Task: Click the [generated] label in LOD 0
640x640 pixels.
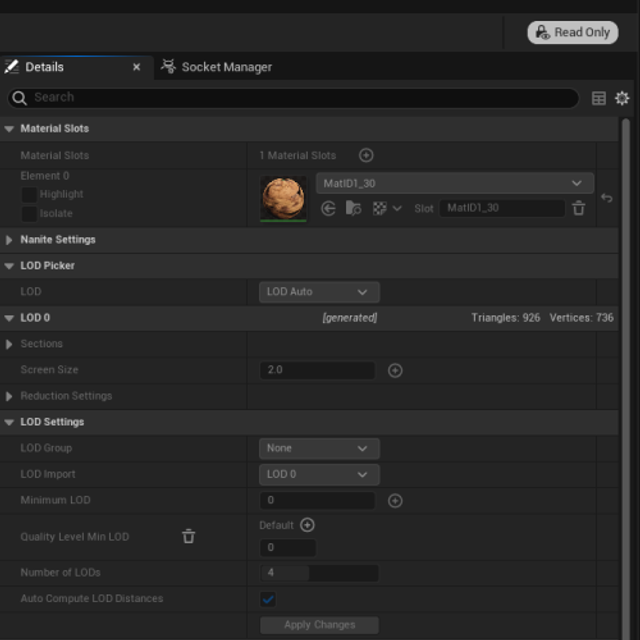Action: (x=350, y=318)
